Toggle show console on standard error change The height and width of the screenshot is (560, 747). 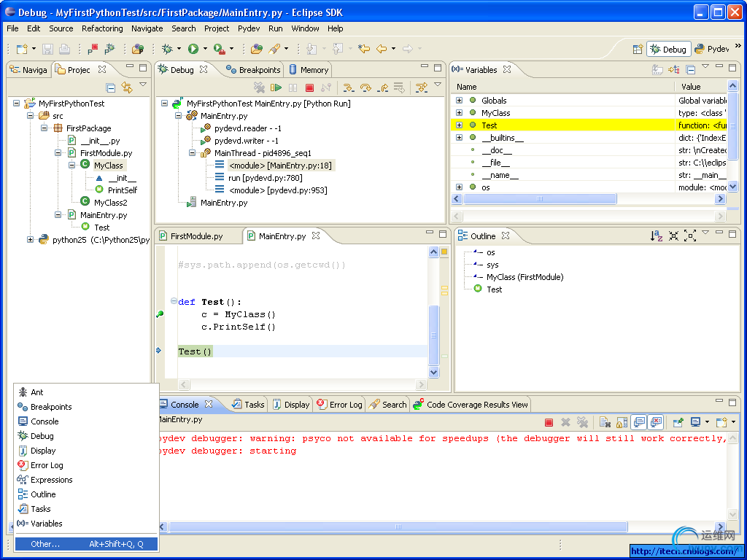point(656,422)
